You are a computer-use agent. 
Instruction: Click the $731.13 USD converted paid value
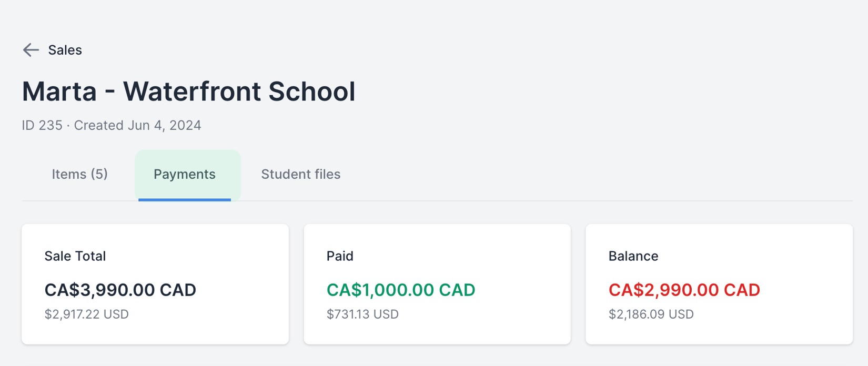coord(362,314)
